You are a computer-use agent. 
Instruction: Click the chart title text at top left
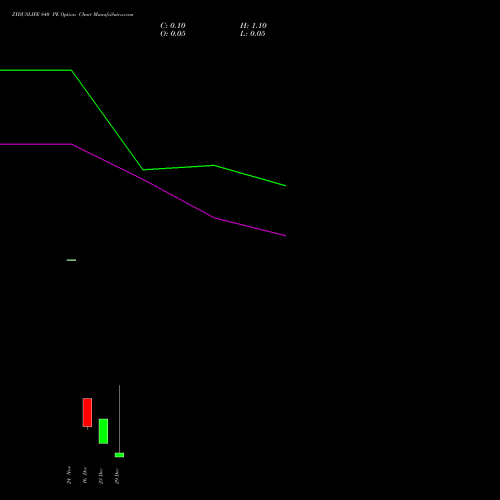pyautogui.click(x=72, y=14)
